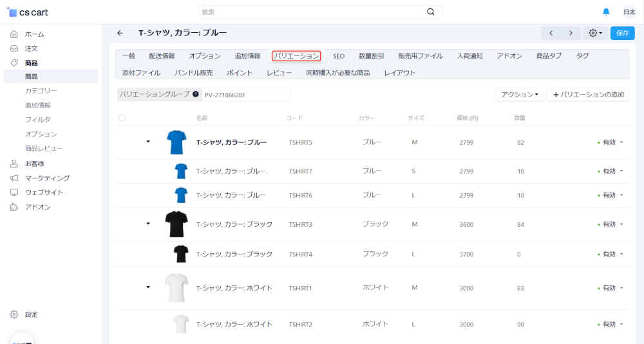
Task: Click the variation group code field
Action: coord(246,95)
